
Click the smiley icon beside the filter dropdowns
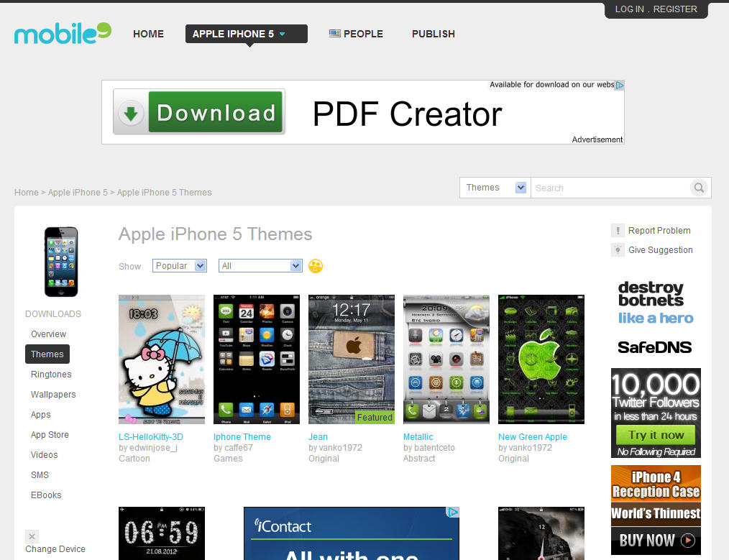tap(315, 266)
